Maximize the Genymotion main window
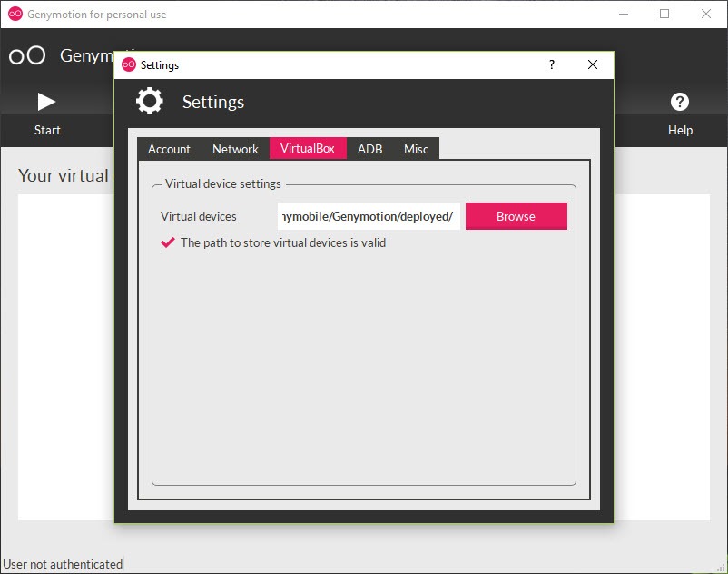 [x=664, y=14]
